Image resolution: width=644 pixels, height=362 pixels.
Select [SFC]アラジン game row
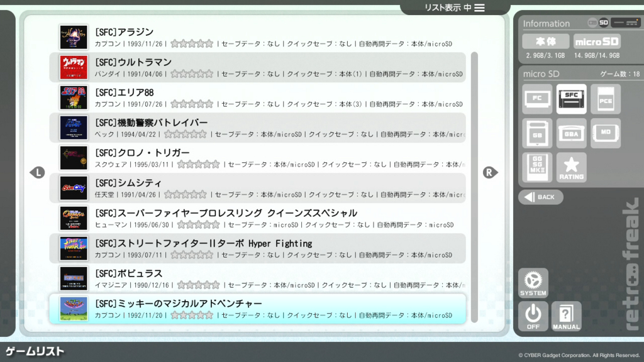(257, 37)
